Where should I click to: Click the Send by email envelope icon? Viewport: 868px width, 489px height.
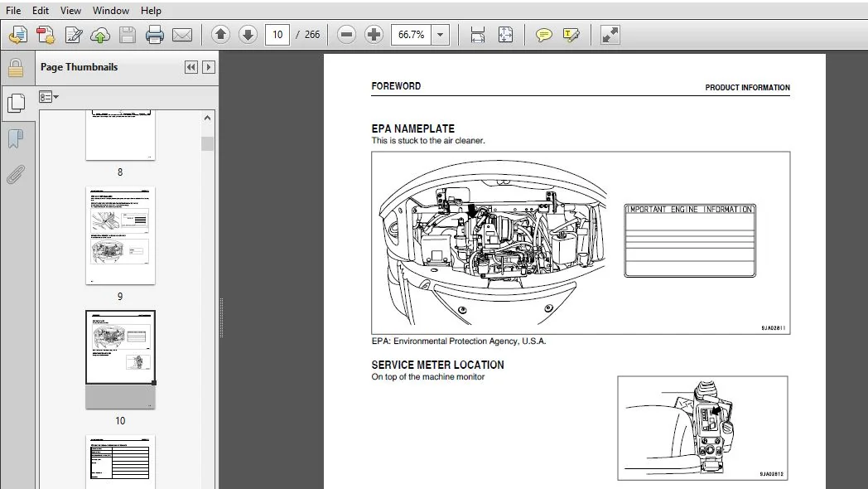click(x=181, y=35)
